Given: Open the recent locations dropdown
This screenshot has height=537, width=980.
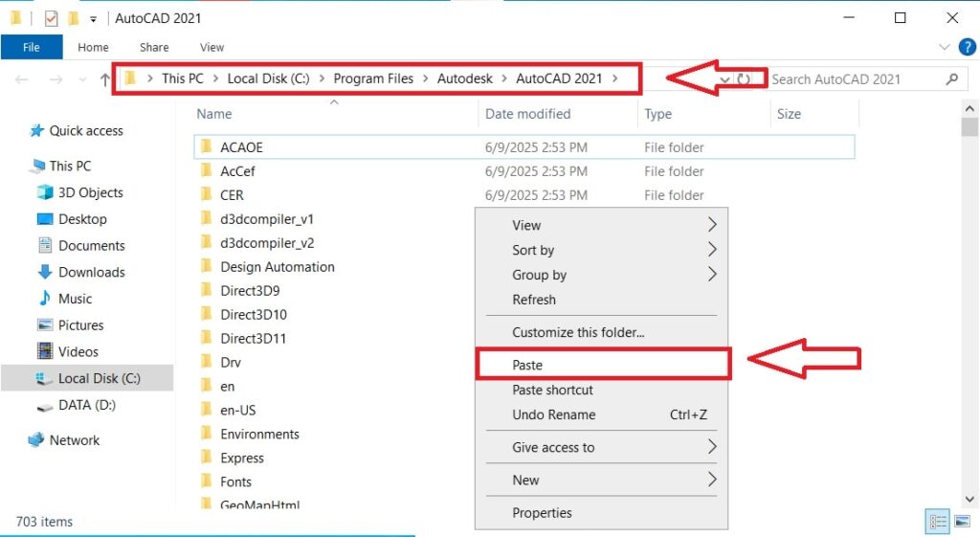Looking at the screenshot, I should 82,80.
